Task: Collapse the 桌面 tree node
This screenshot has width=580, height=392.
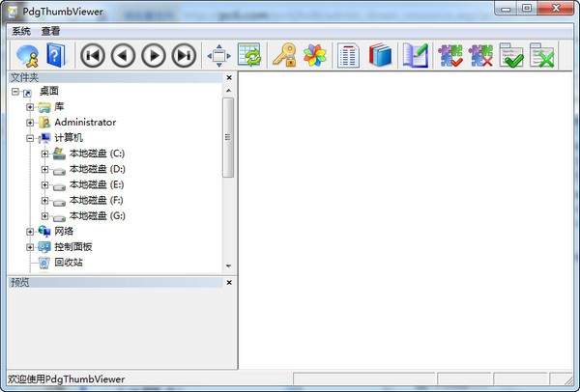Action: [x=15, y=92]
